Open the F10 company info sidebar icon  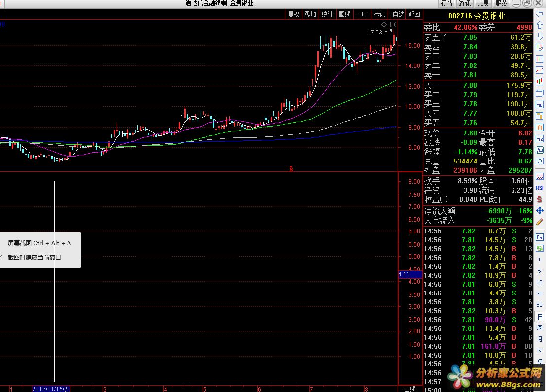540,104
